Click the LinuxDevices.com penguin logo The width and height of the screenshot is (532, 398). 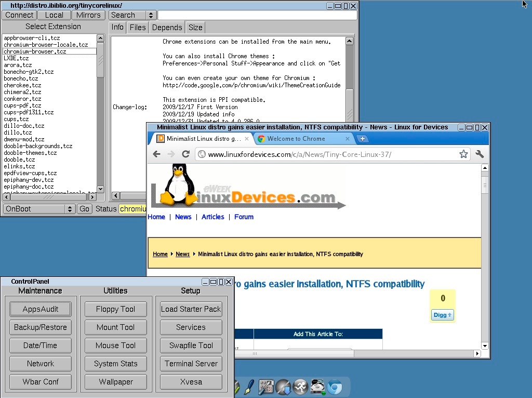(248, 187)
